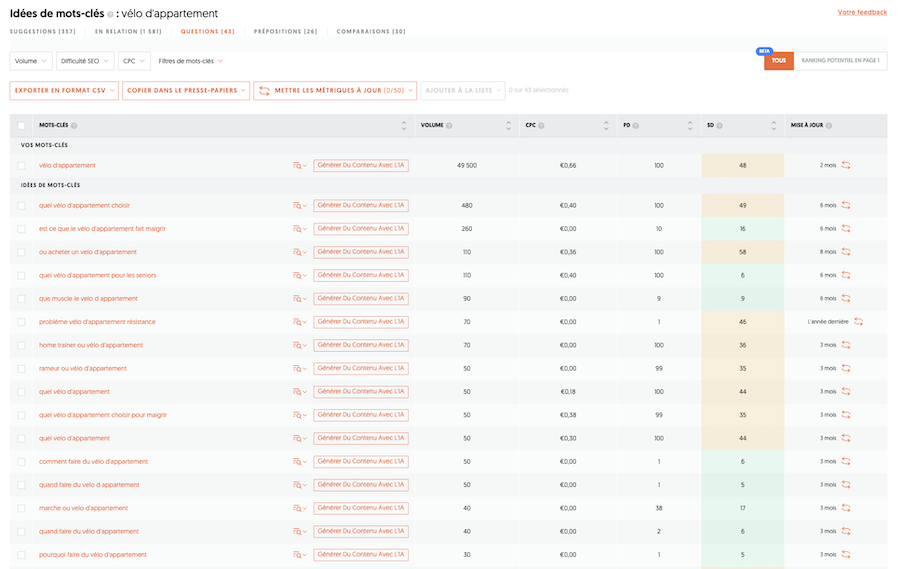This screenshot has height=569, width=900.
Task: Open search icon for 'que muscle le velo d appartement'
Action: tap(300, 299)
